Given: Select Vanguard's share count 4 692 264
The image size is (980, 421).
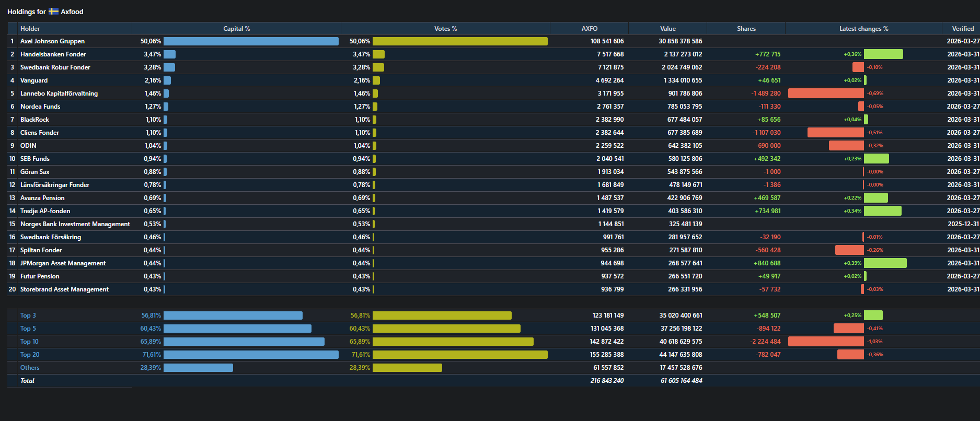Looking at the screenshot, I should point(609,80).
